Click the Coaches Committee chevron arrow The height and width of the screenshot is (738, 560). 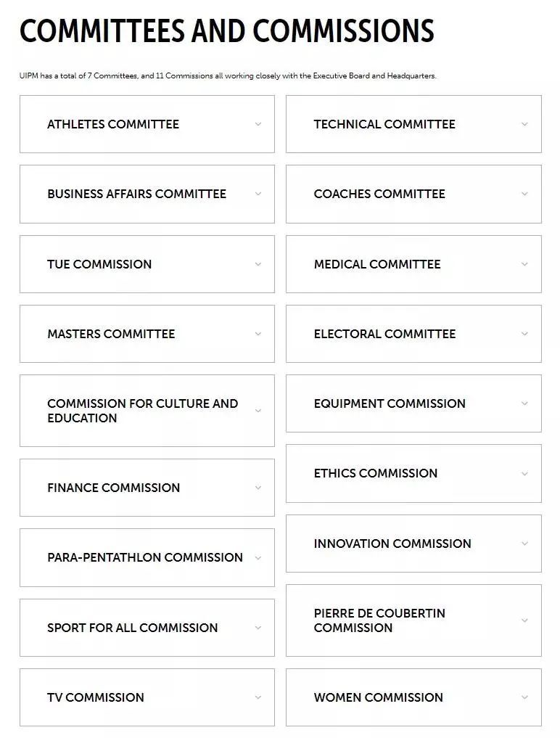click(524, 194)
